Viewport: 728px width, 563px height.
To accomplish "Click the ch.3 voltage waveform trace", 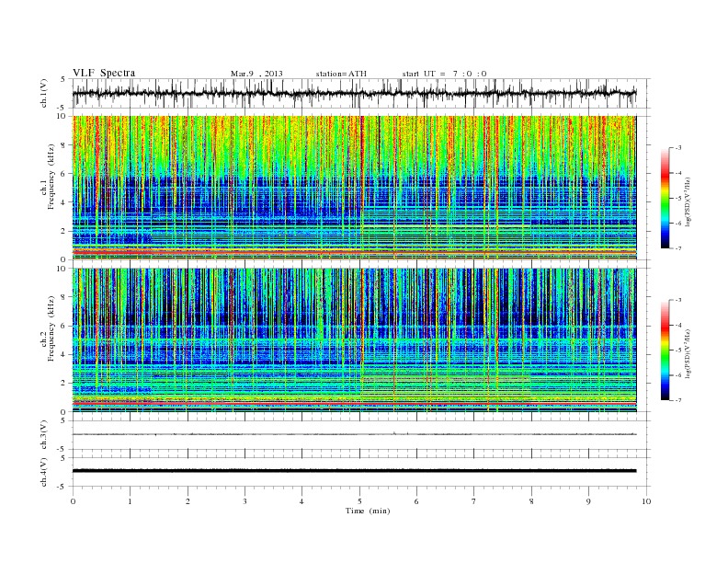I will pos(354,434).
